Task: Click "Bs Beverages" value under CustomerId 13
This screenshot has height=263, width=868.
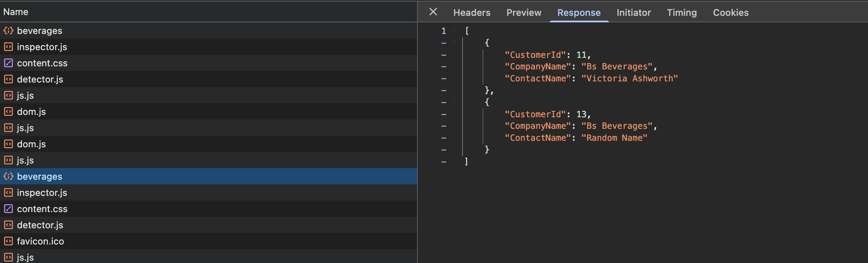Action: [617, 126]
